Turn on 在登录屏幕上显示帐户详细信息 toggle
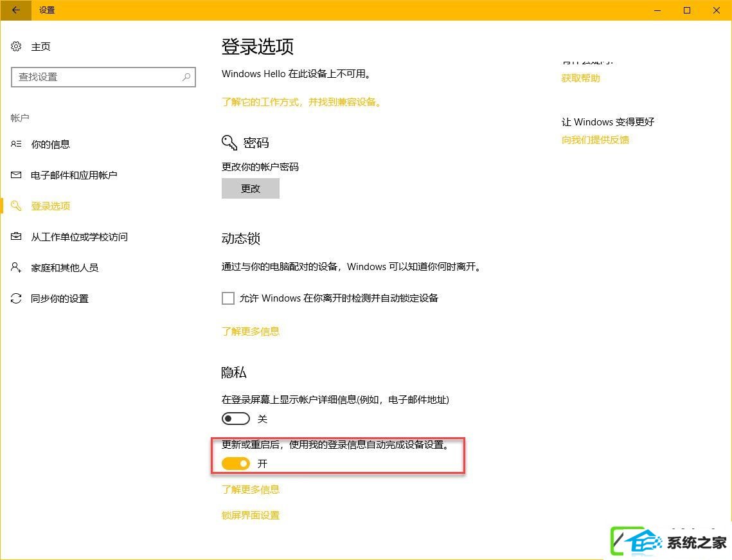732x560 pixels. pos(236,419)
